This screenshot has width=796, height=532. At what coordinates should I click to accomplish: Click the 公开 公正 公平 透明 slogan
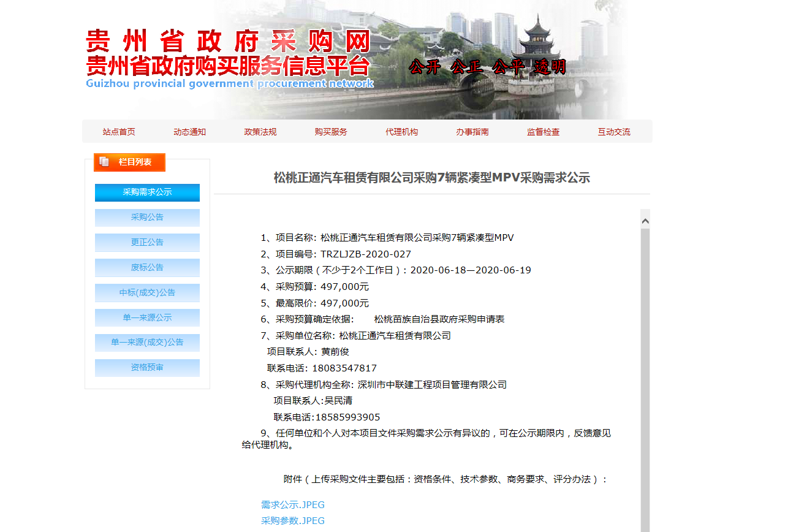tap(487, 67)
